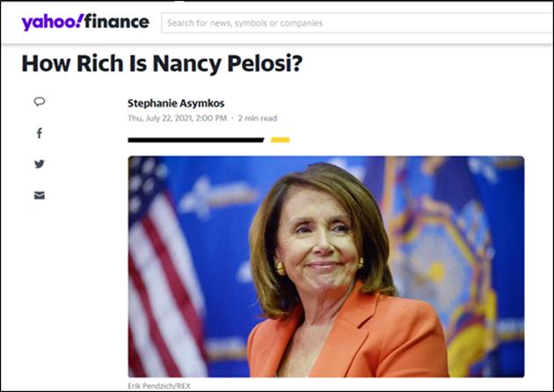
Task: Click the Thu, July 22, 2021 timestamp
Action: [x=177, y=118]
